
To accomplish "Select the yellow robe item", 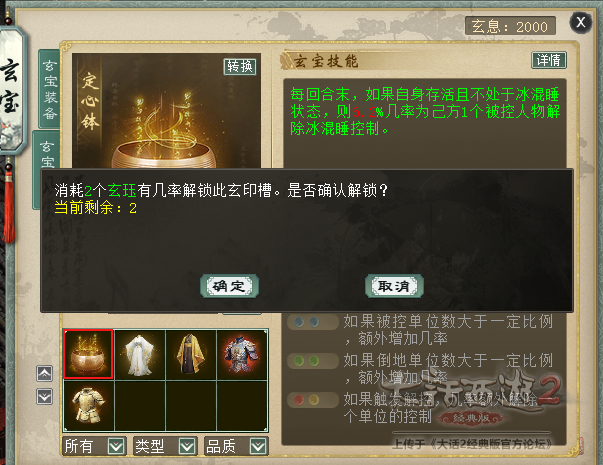I will coord(191,354).
